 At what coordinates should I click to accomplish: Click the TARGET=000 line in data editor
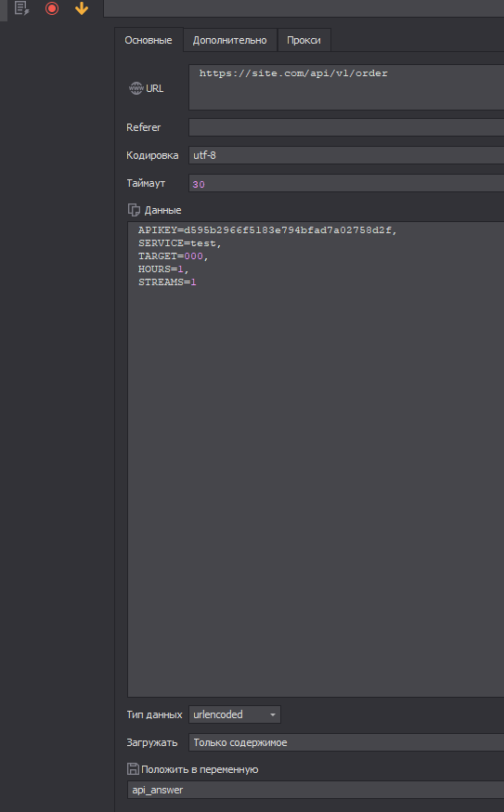click(173, 255)
